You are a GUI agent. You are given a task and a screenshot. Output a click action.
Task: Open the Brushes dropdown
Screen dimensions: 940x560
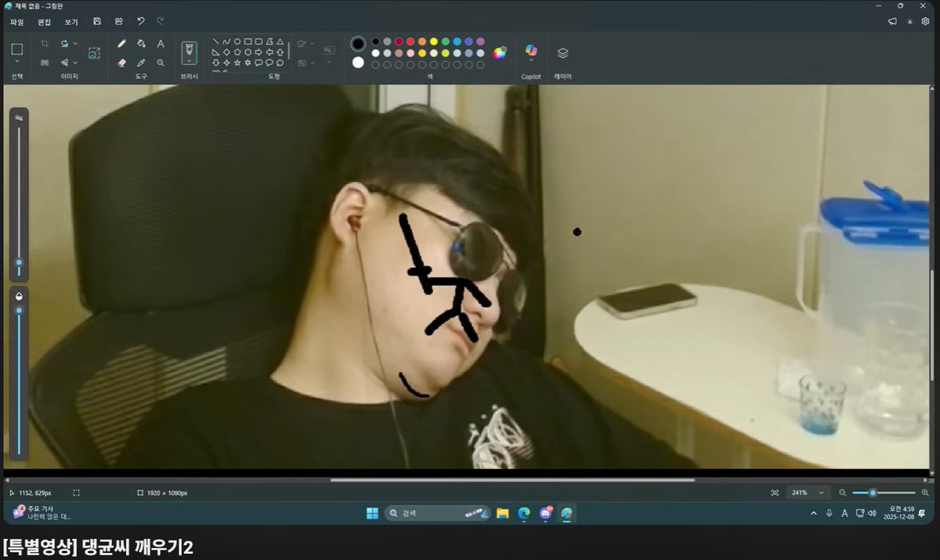point(189,60)
